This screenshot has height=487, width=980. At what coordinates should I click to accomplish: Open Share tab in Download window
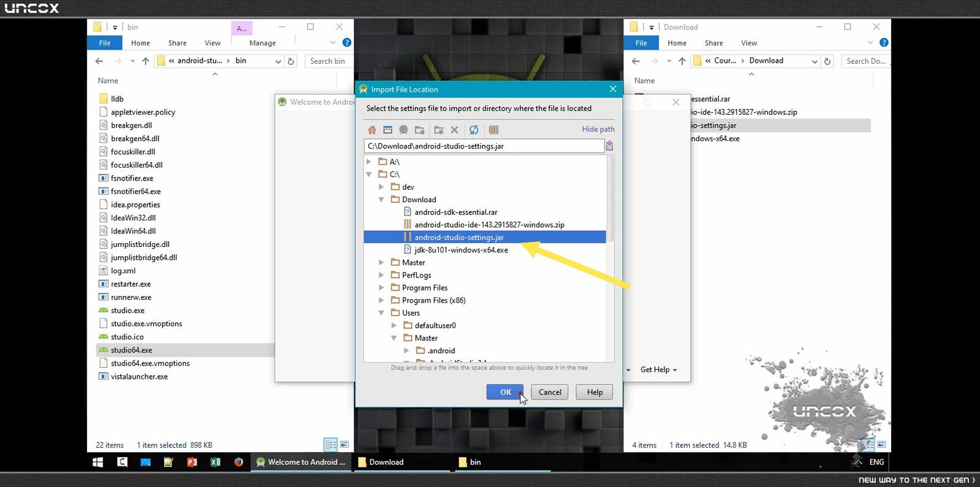pyautogui.click(x=714, y=43)
